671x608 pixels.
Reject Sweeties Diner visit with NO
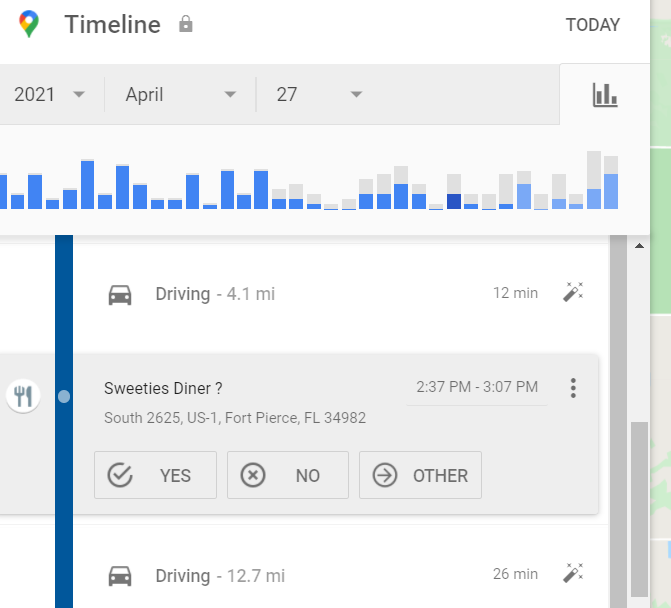pyautogui.click(x=287, y=475)
